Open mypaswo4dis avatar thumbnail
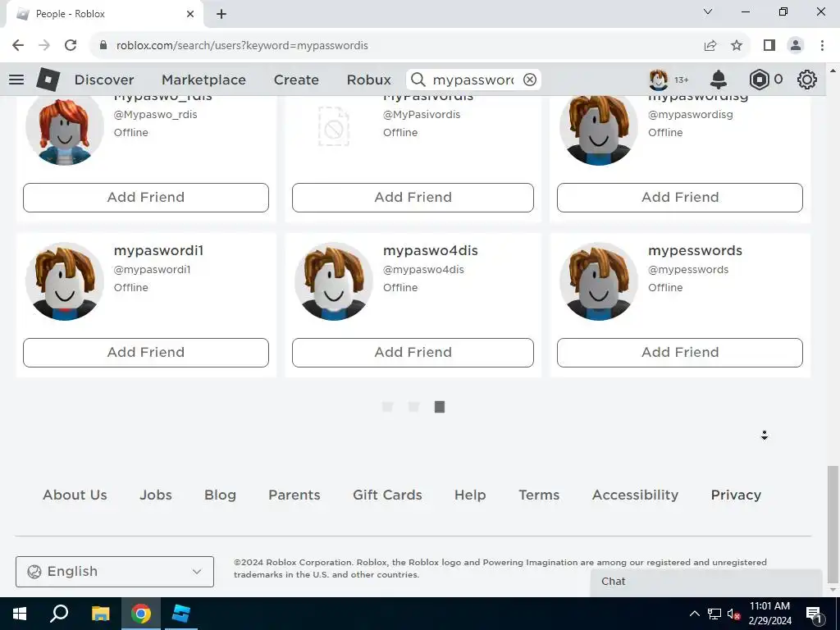 click(334, 281)
